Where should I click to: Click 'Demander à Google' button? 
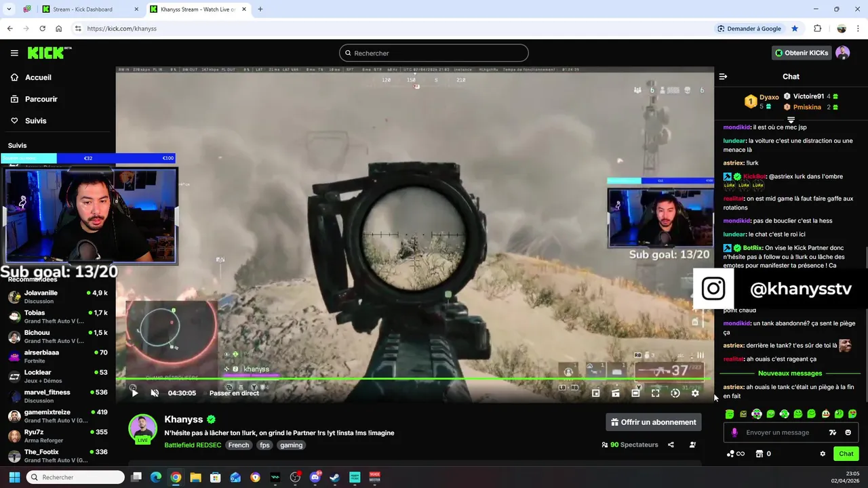click(749, 28)
